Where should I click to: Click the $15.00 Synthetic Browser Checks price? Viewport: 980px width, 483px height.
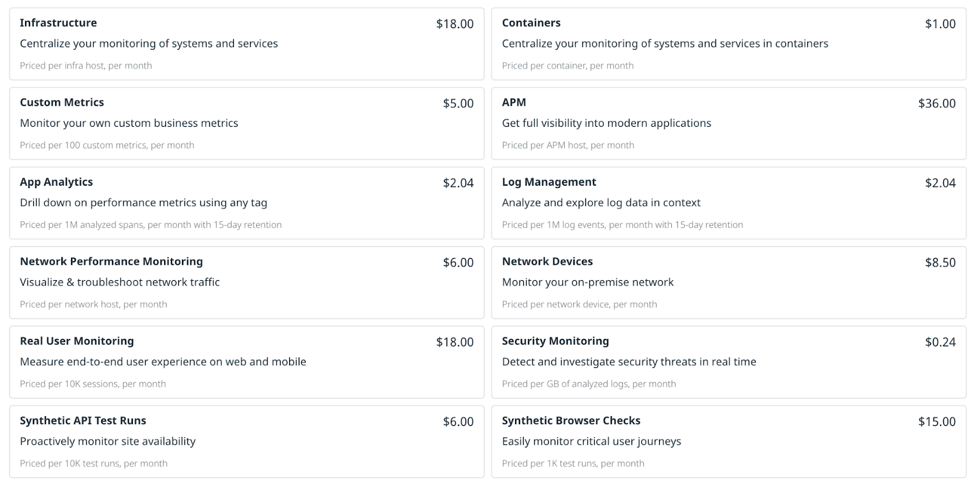[937, 422]
